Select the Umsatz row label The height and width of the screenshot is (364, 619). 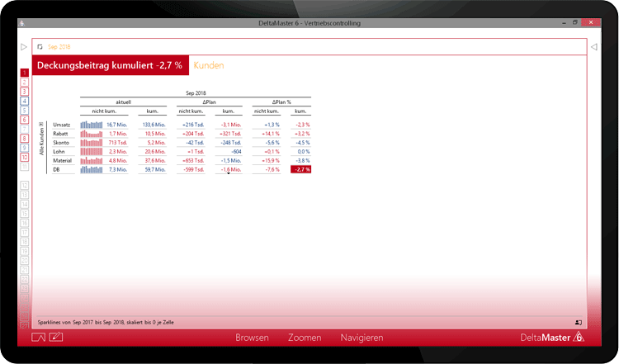coord(62,125)
